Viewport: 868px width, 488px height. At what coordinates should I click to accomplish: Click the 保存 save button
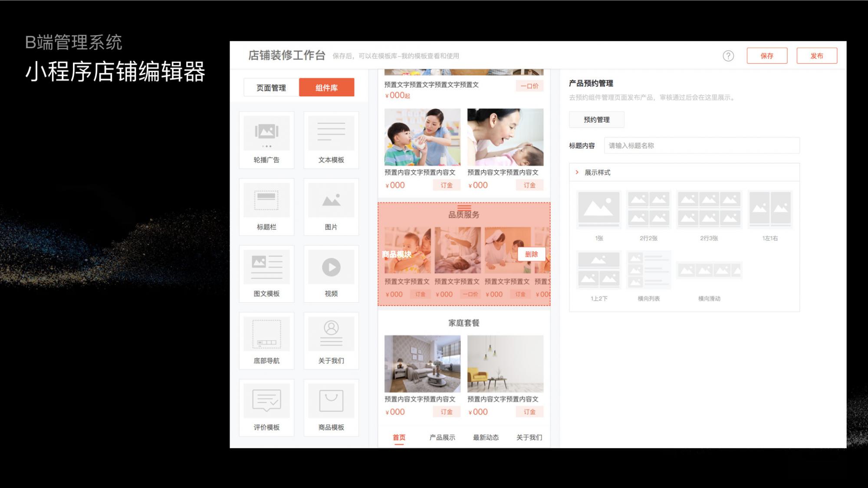767,56
